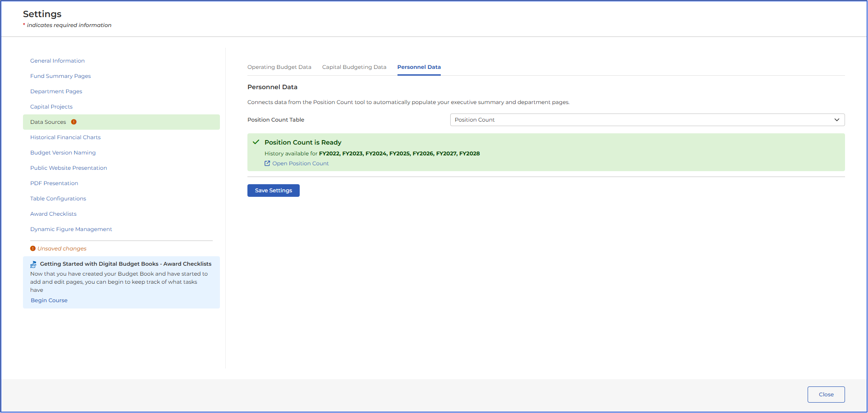The image size is (868, 413).
Task: Open Historical Financial Charts section
Action: tap(65, 137)
